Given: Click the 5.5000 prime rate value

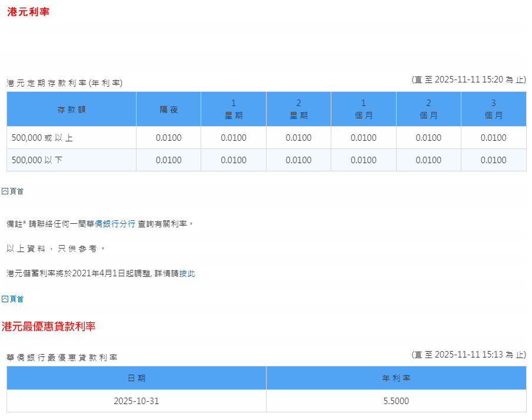Looking at the screenshot, I should [395, 401].
